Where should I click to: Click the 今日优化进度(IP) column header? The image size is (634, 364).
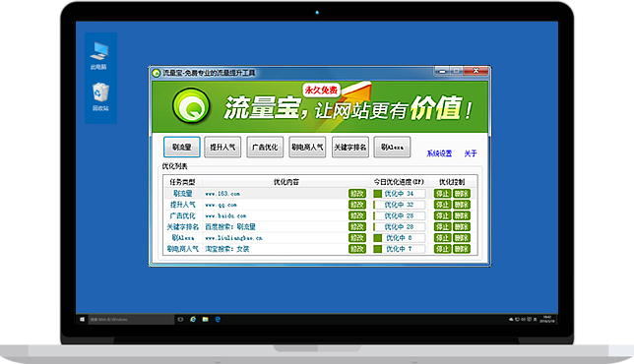click(399, 182)
